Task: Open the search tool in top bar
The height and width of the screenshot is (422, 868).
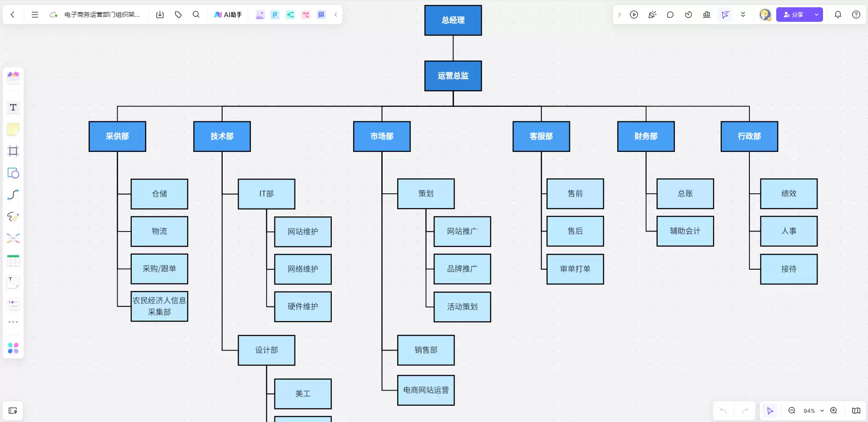Action: click(x=196, y=15)
